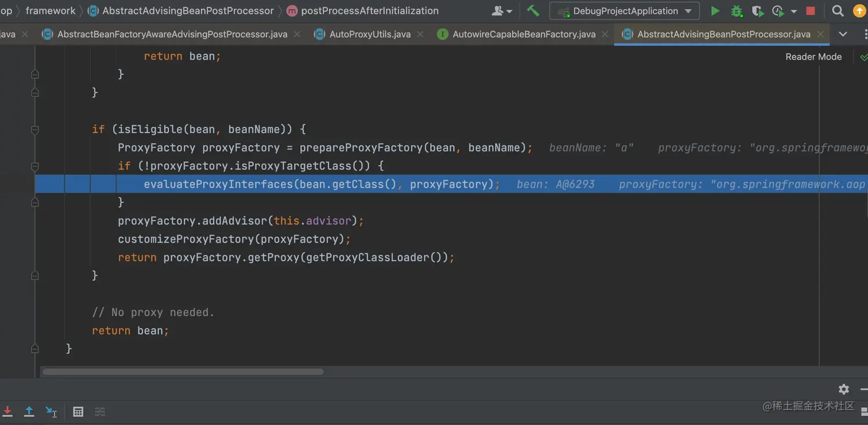Click fold marker below evaluateProxyInterfaces line

click(35, 202)
